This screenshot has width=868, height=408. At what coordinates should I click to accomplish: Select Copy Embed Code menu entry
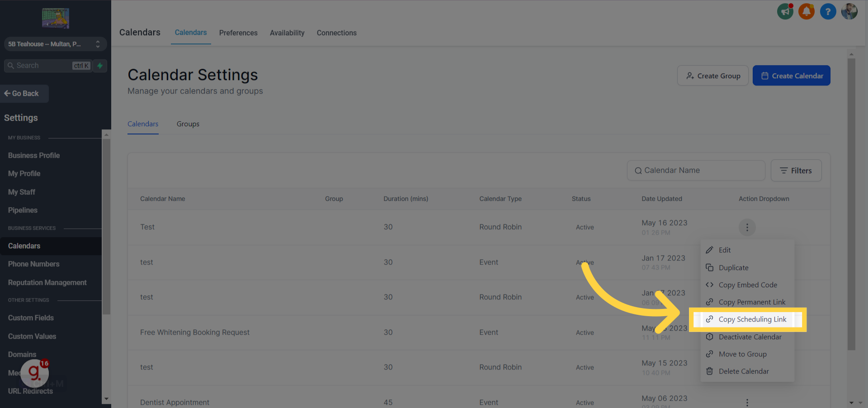[x=747, y=285]
